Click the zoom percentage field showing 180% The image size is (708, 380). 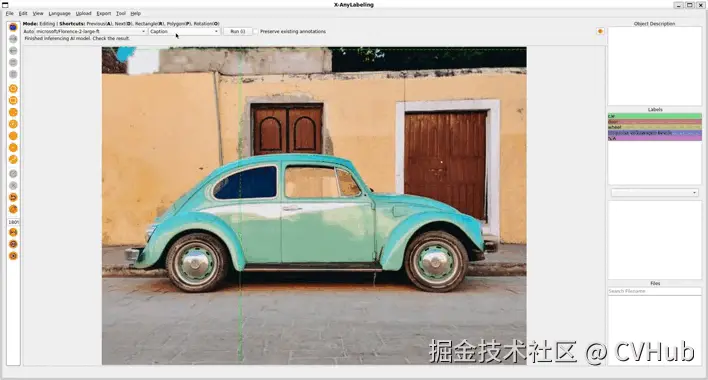pyautogui.click(x=14, y=222)
